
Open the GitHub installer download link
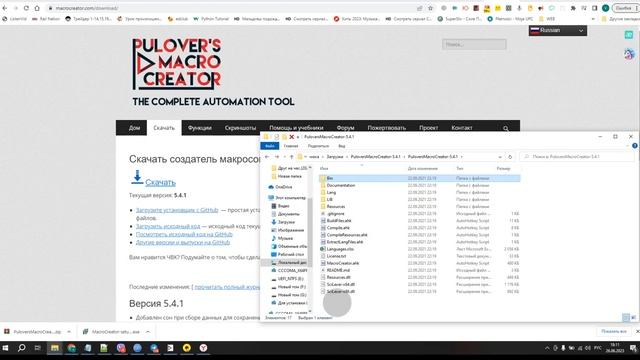click(177, 210)
